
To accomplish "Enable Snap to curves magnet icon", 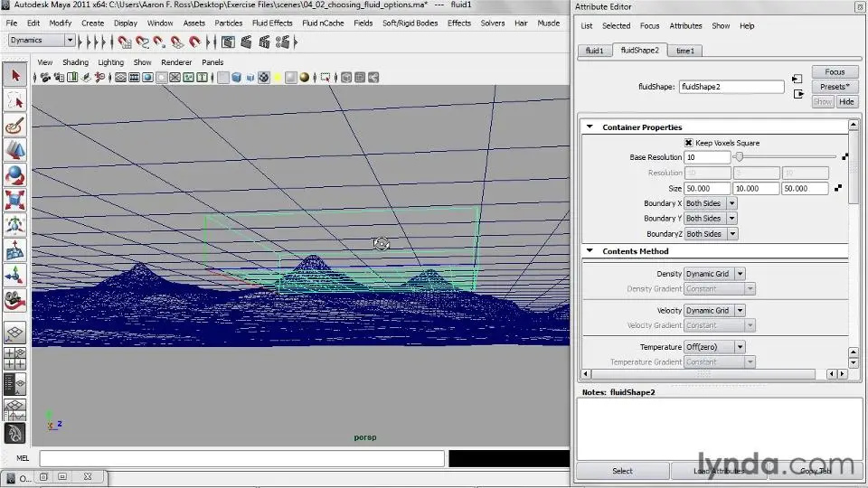I will [142, 42].
